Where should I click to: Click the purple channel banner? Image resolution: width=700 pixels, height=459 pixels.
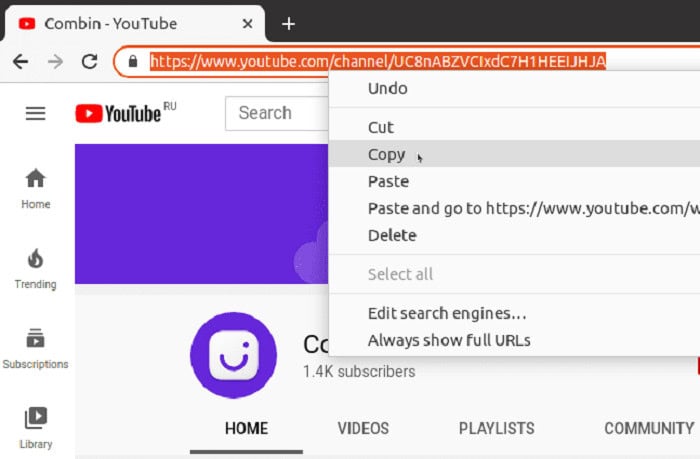(x=201, y=214)
